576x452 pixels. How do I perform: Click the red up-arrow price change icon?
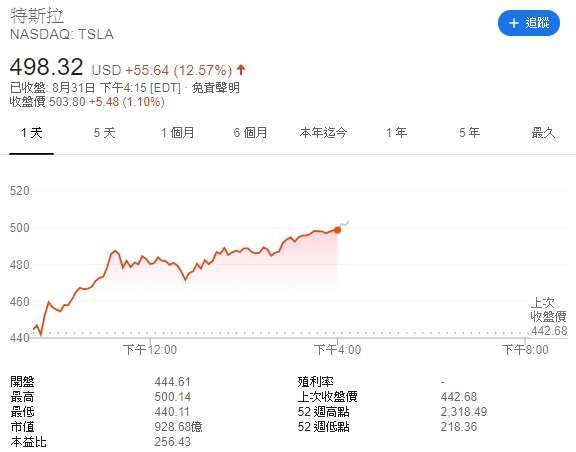tap(241, 70)
